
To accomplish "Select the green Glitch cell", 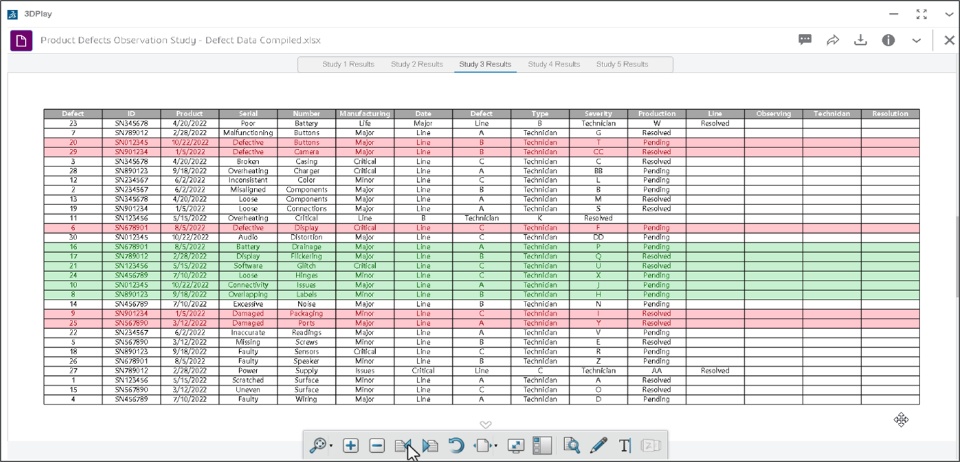I will (306, 266).
